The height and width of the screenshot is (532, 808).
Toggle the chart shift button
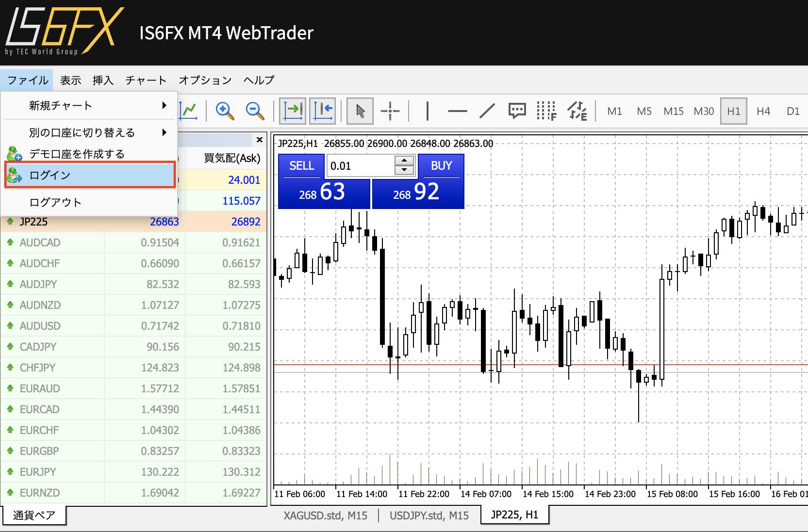(x=323, y=111)
